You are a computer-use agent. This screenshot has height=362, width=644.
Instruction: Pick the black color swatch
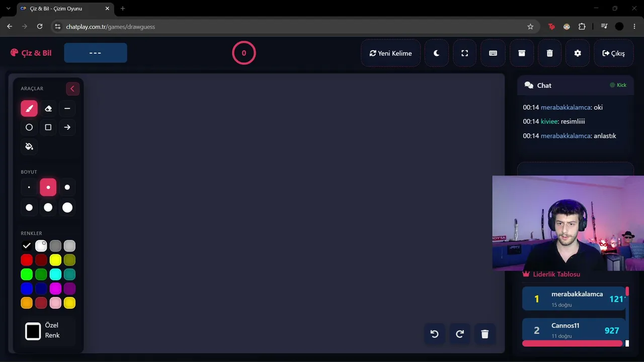pyautogui.click(x=27, y=246)
